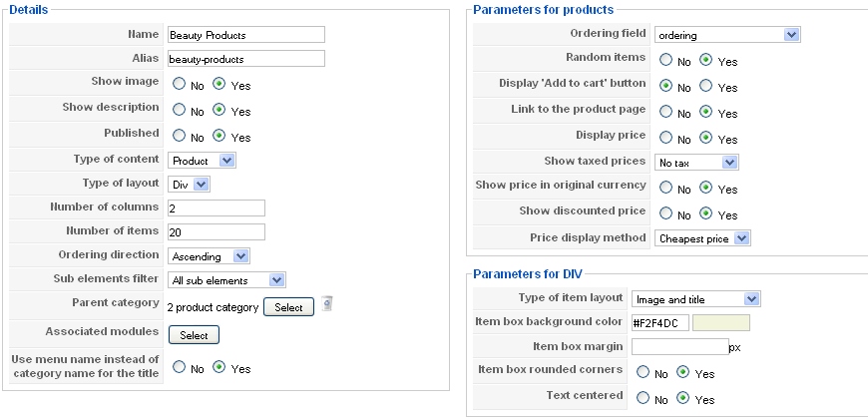Click Select button for Parent category
The image size is (868, 419).
pyautogui.click(x=288, y=307)
